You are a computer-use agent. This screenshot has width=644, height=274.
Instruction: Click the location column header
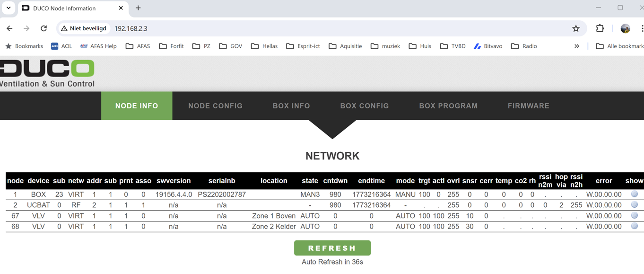point(274,181)
